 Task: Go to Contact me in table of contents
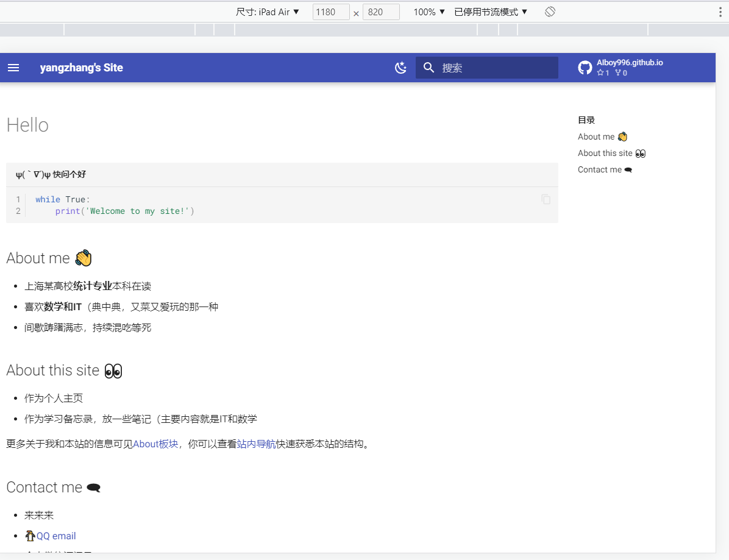coord(605,169)
